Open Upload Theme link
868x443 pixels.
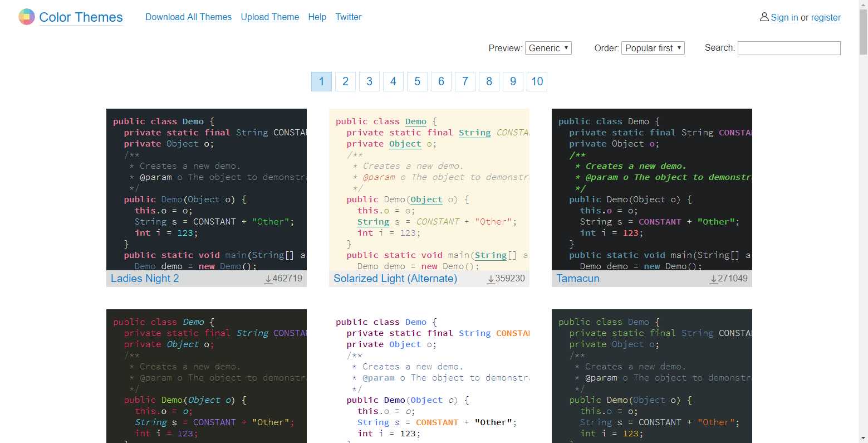pos(270,17)
